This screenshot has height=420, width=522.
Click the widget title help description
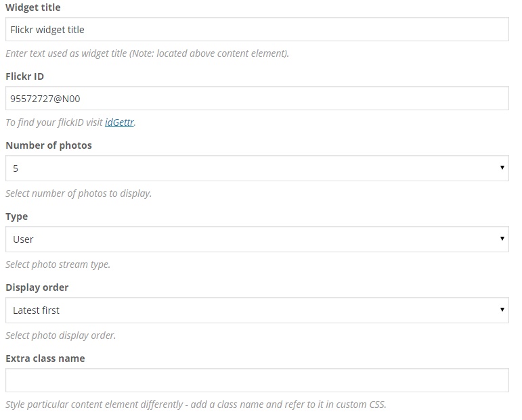(x=147, y=53)
